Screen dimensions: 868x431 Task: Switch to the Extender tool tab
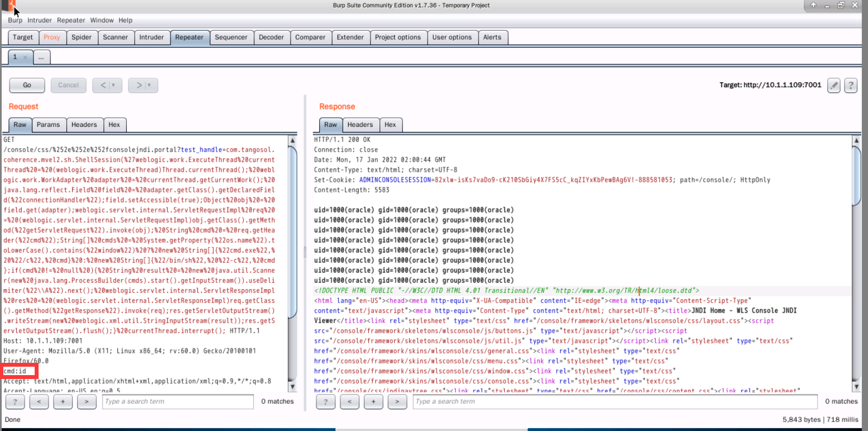pos(350,37)
